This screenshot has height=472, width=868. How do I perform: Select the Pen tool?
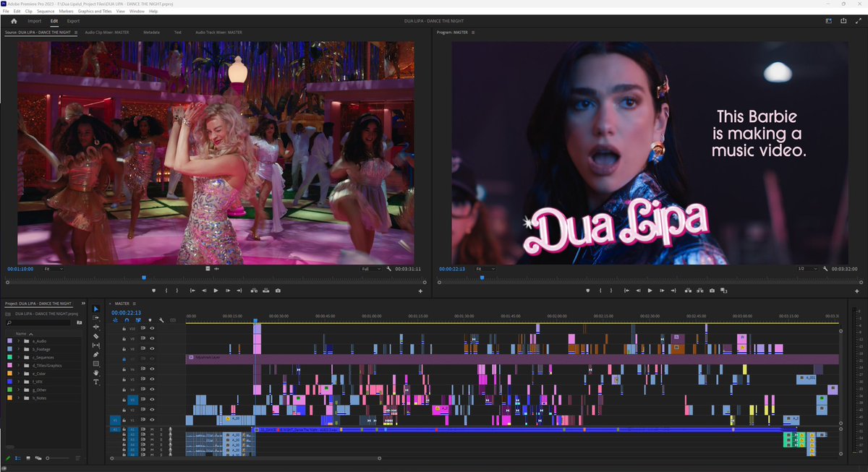point(96,355)
